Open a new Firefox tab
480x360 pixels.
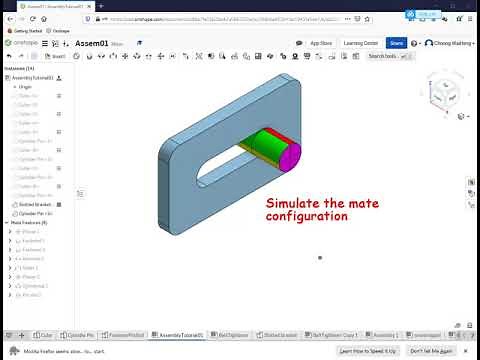[x=101, y=6]
